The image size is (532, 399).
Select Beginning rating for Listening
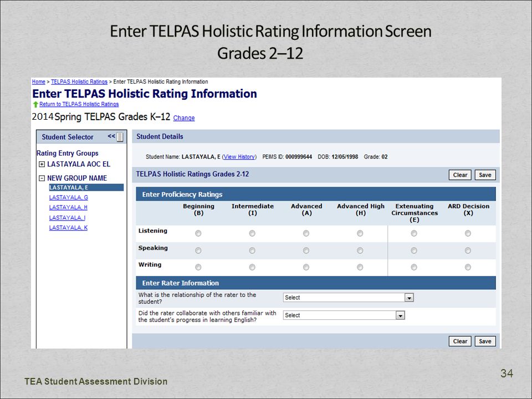[x=198, y=233]
